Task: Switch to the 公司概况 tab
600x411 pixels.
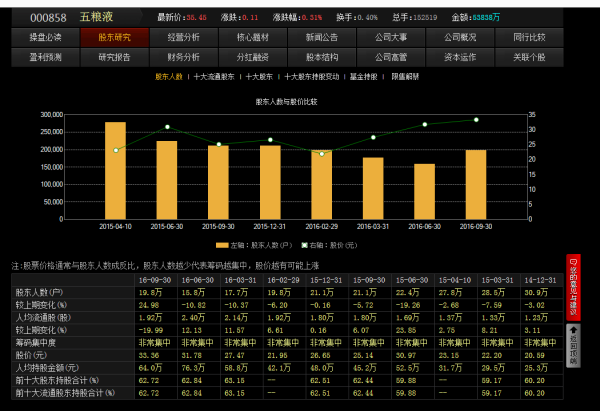Action: (460, 37)
